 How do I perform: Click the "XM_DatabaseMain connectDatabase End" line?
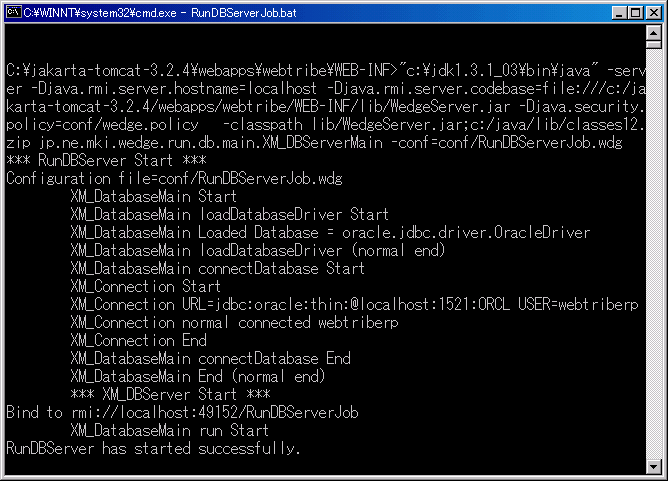210,358
